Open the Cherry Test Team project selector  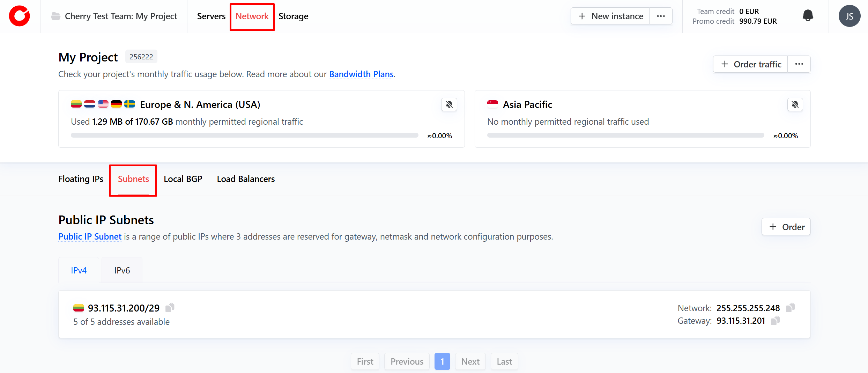(x=121, y=16)
